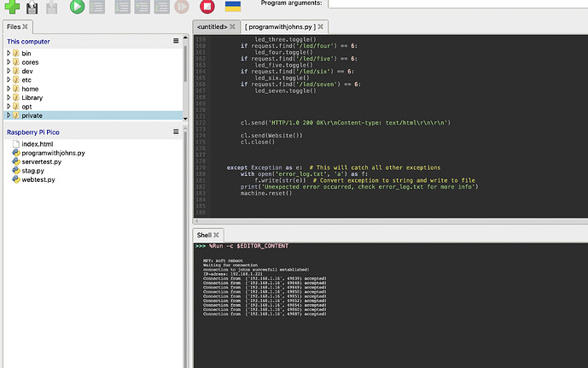
Task: Select the bin folder row
Action: click(93, 53)
